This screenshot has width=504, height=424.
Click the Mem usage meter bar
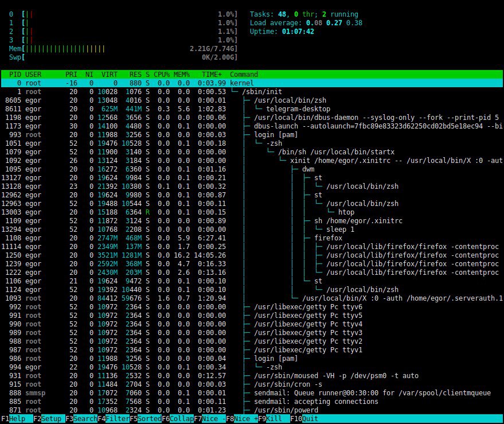pos(123,49)
